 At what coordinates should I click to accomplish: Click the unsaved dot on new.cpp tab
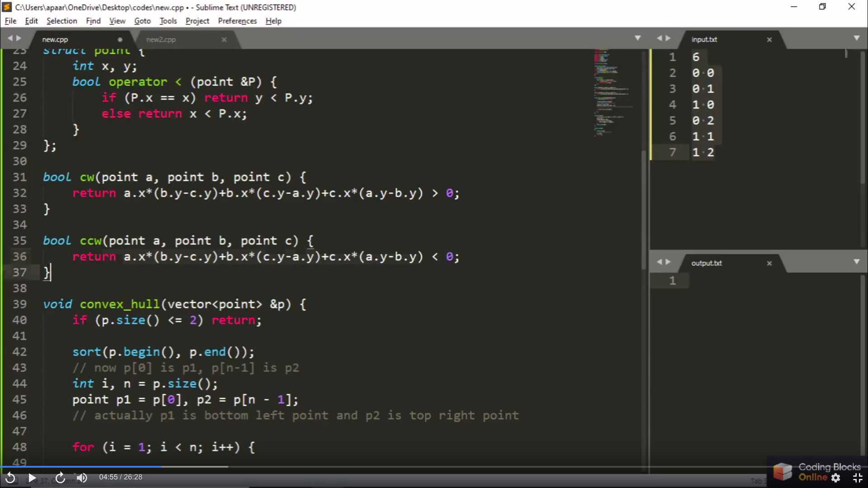point(120,40)
